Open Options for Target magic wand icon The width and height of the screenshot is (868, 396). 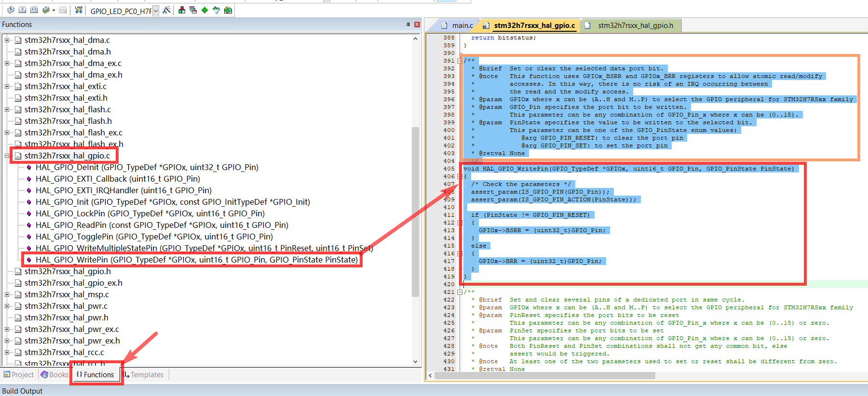click(x=166, y=10)
